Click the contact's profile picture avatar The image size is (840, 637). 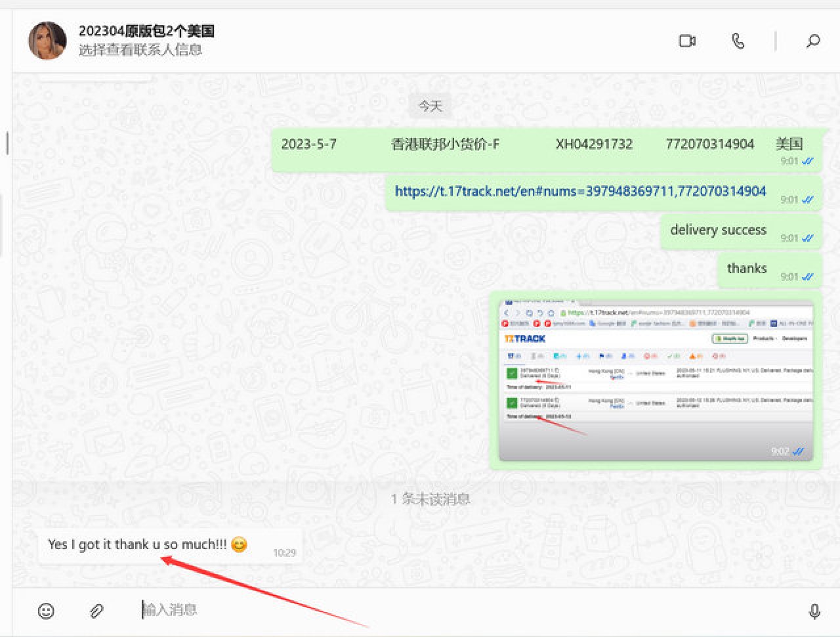point(47,41)
